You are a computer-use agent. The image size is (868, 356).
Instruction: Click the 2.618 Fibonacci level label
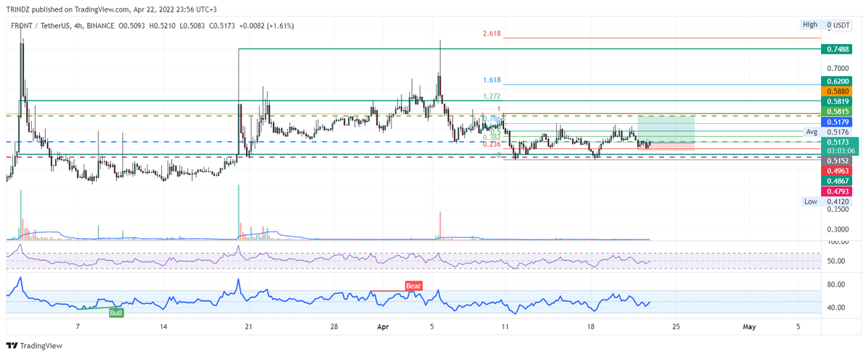[493, 34]
